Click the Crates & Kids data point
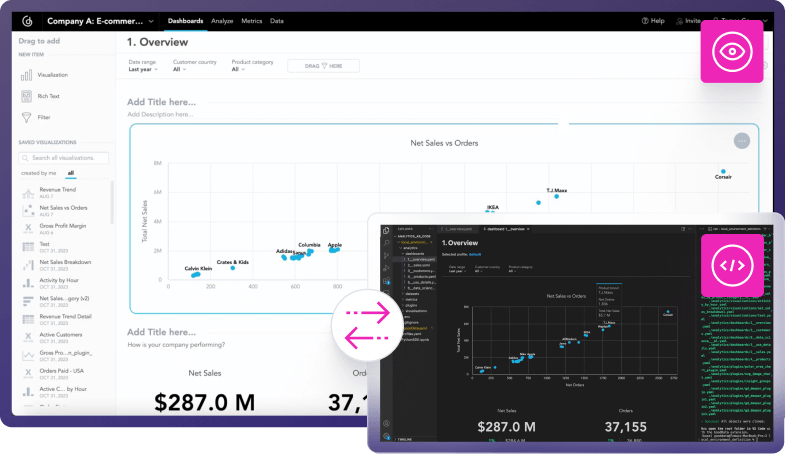Image resolution: width=785 pixels, height=454 pixels. pos(232,268)
